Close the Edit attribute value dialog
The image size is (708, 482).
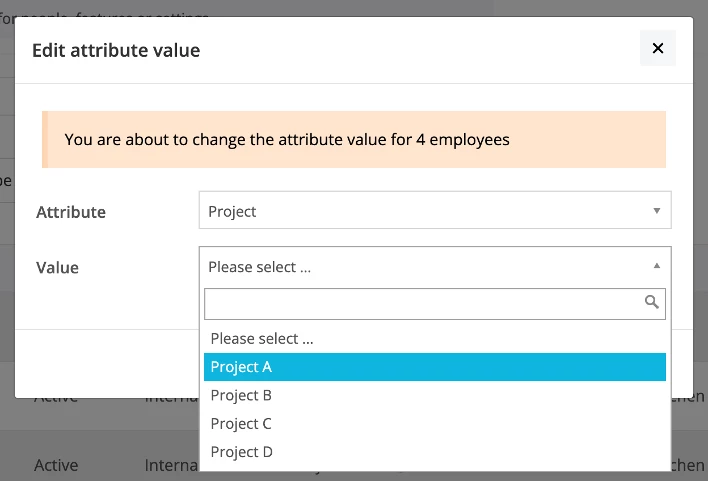click(x=657, y=48)
